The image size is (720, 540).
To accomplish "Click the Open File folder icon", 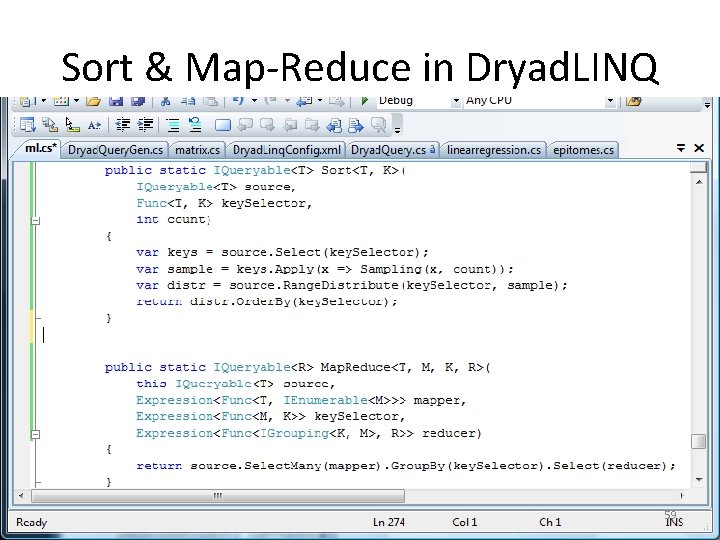I will click(93, 101).
